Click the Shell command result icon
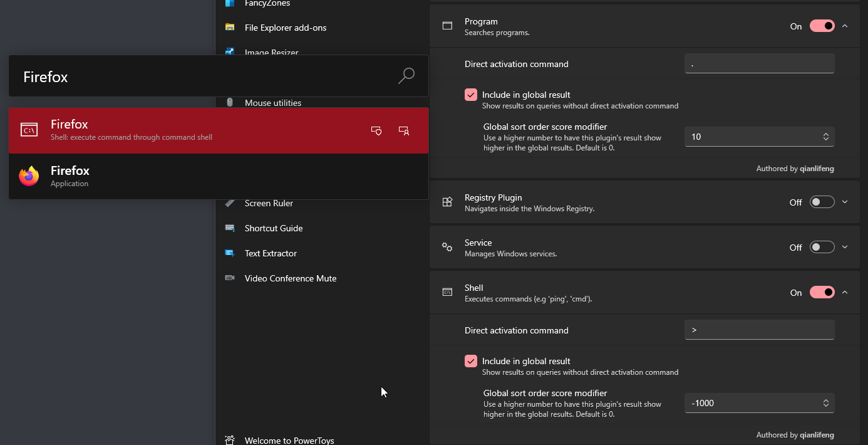 pos(29,130)
